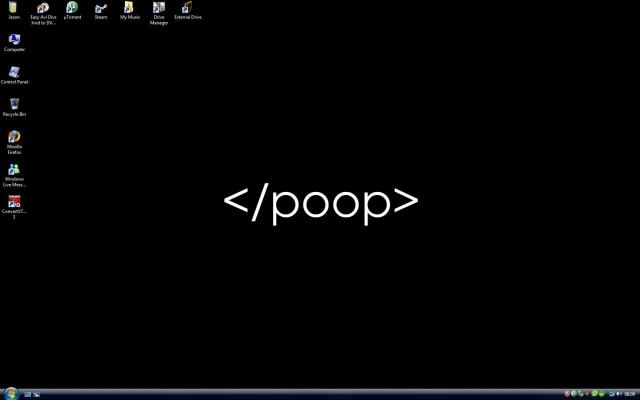Select the My Music folder shortcut
Viewport: 640px width, 400px height.
pos(130,11)
